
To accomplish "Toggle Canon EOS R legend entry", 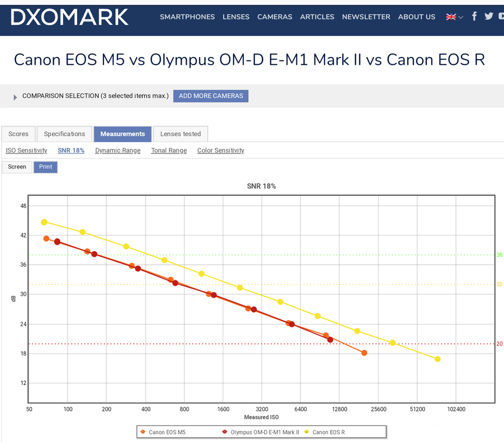I will [325, 432].
